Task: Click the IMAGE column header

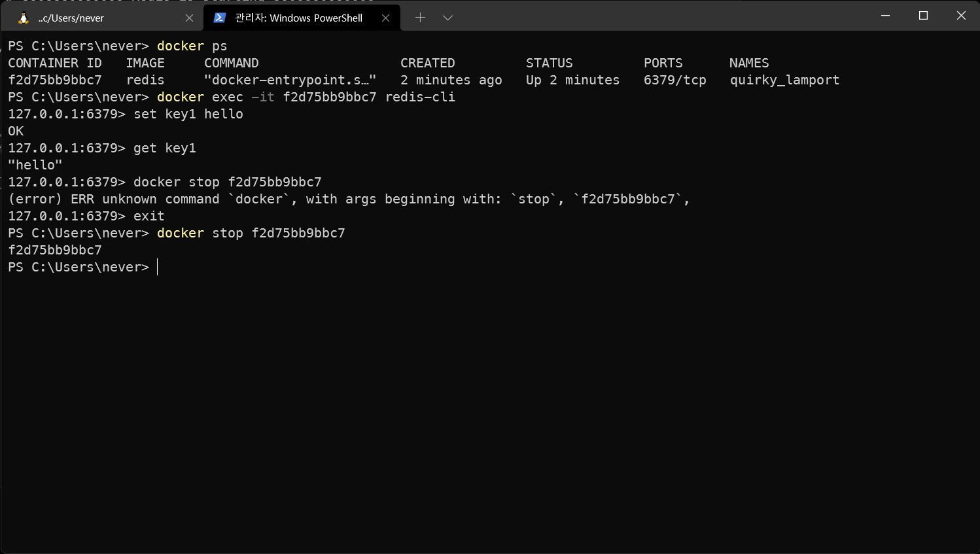Action: 145,63
